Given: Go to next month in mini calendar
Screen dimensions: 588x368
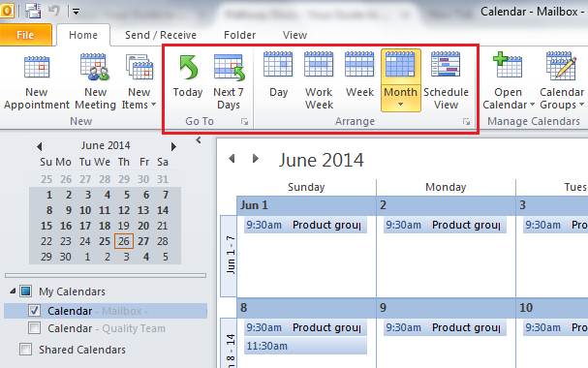Looking at the screenshot, I should (173, 146).
